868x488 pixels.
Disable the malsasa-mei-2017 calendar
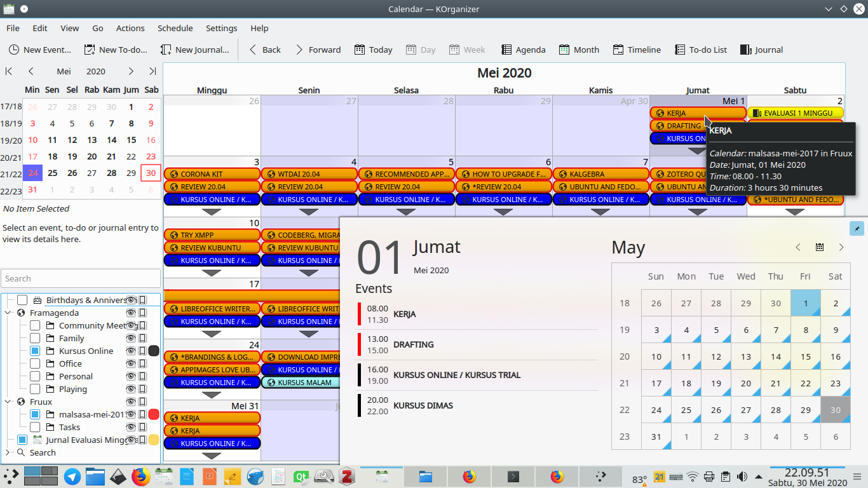coord(35,414)
